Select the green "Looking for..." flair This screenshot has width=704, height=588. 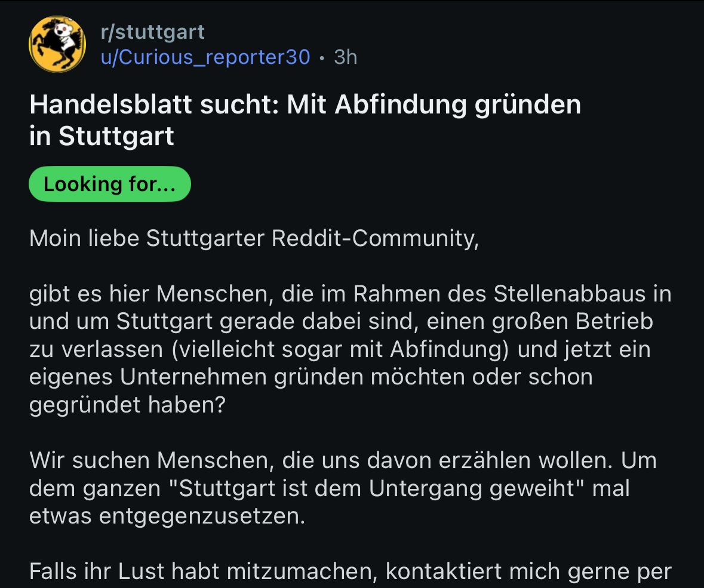coord(110,184)
